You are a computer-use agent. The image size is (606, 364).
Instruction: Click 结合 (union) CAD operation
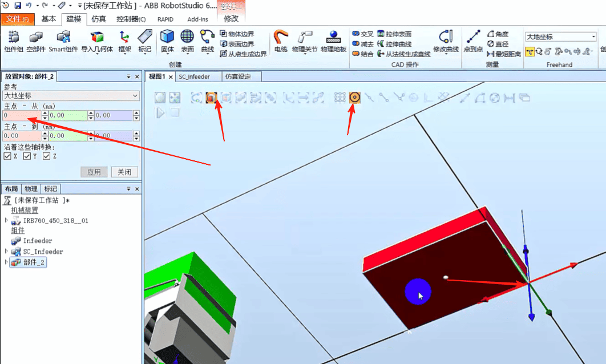(x=362, y=54)
